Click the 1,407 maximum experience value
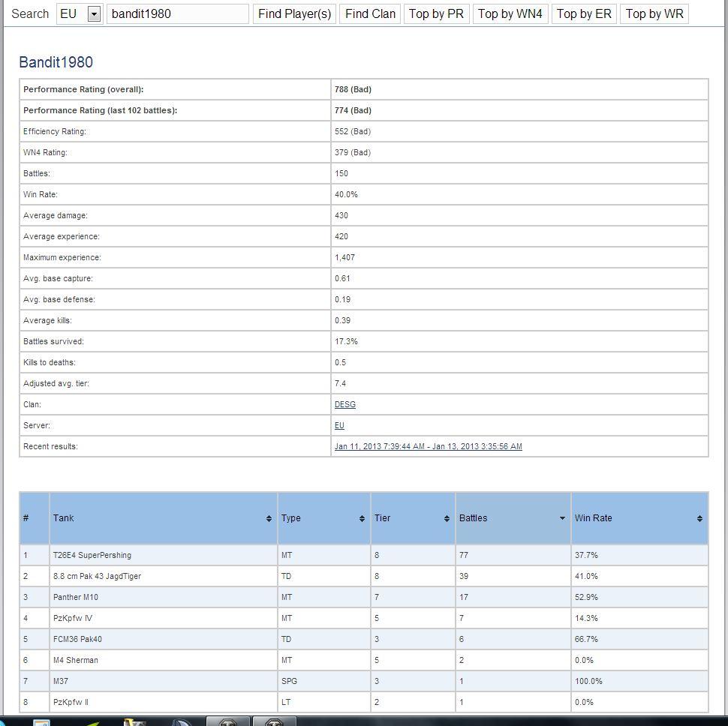Viewport: 728px width, 726px height. [344, 257]
